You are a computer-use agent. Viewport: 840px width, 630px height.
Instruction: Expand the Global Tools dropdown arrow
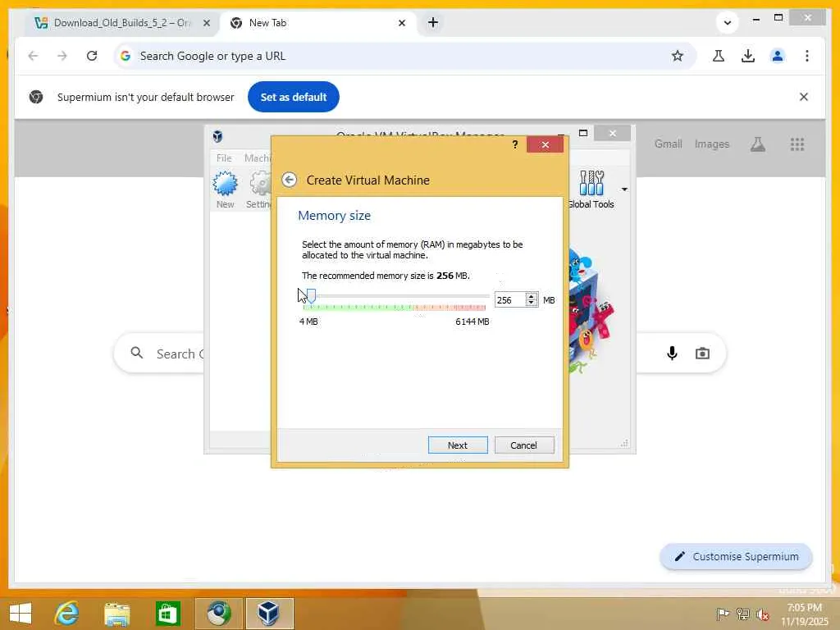click(x=624, y=189)
